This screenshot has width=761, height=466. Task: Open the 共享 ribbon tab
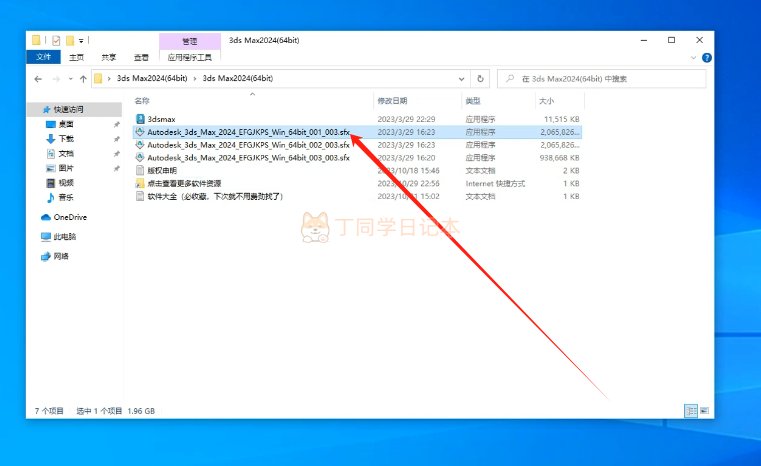click(x=109, y=57)
